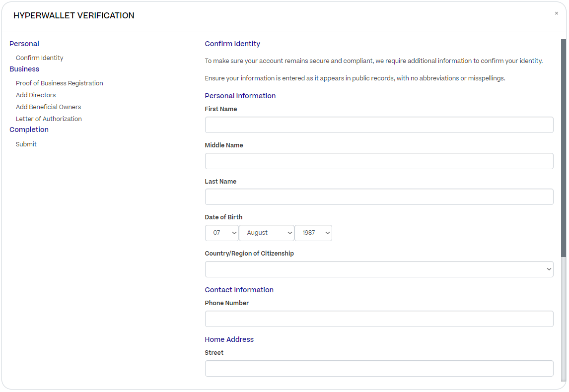This screenshot has height=392, width=569.
Task: Click the HYPERWALLET VERIFICATION title text
Action: (73, 15)
